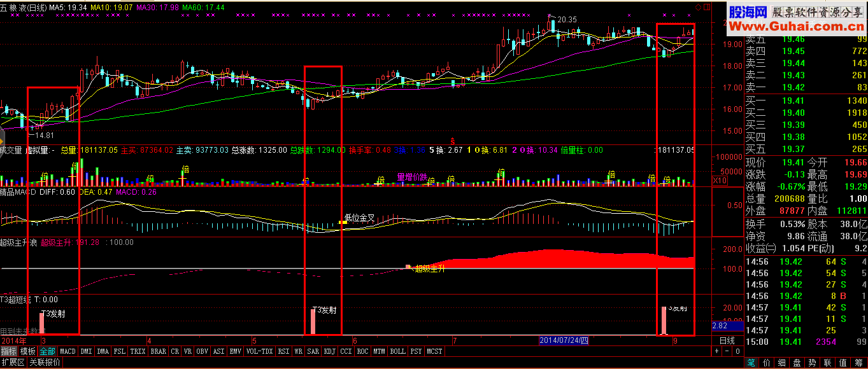Switch indicator to FSL
868x369 pixels.
click(x=120, y=351)
